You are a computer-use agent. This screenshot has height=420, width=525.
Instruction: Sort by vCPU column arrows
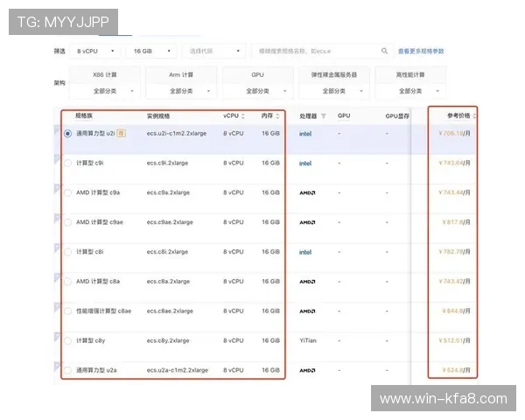click(x=243, y=115)
